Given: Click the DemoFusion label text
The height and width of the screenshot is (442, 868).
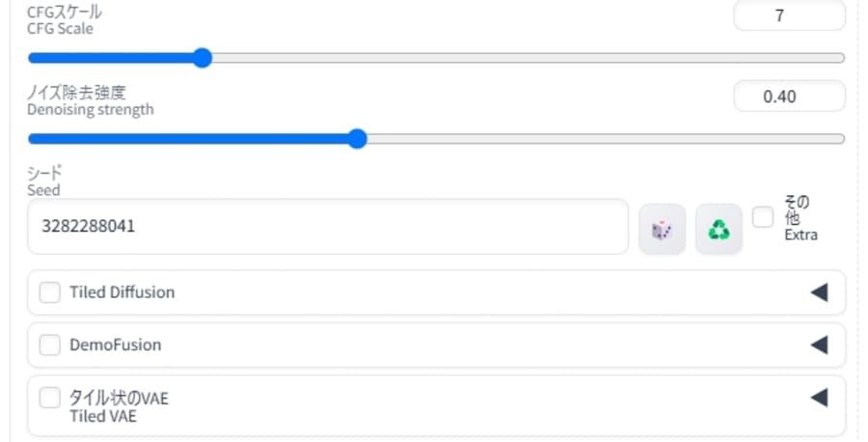Looking at the screenshot, I should pos(115,345).
